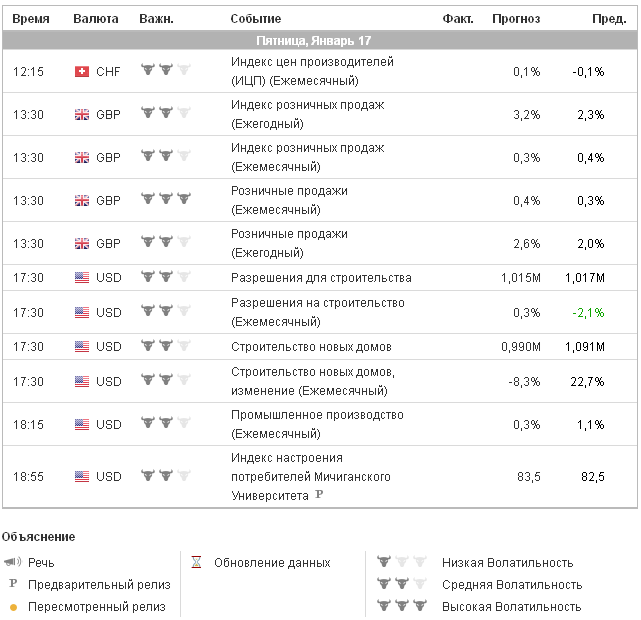This screenshot has width=641, height=620.
Task: Click the US flag in the 18:55 row
Action: pyautogui.click(x=82, y=476)
